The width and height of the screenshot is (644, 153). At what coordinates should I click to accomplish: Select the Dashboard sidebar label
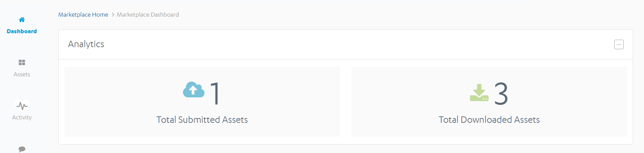click(x=22, y=31)
